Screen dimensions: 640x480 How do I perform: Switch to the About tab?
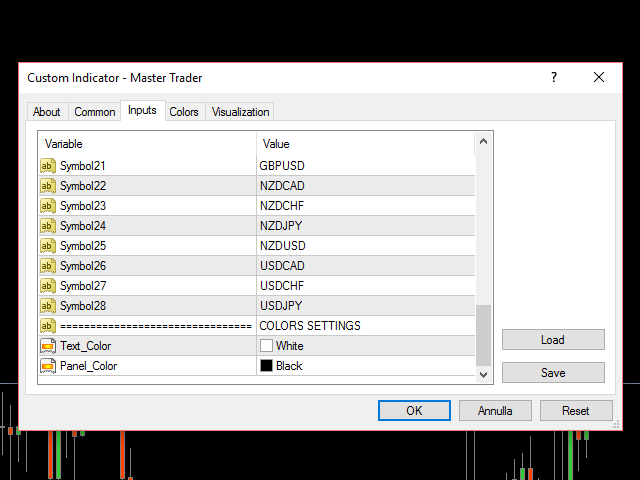(47, 112)
